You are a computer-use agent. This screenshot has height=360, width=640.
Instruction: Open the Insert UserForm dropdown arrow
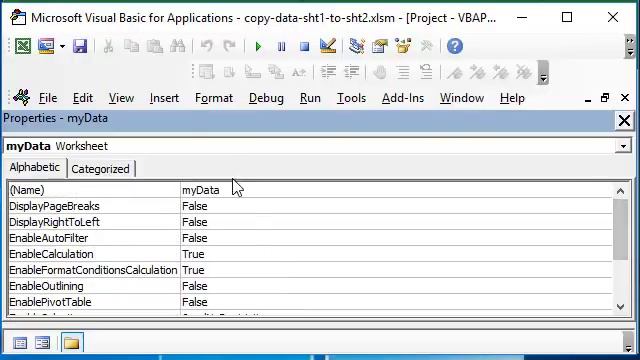pyautogui.click(x=62, y=47)
